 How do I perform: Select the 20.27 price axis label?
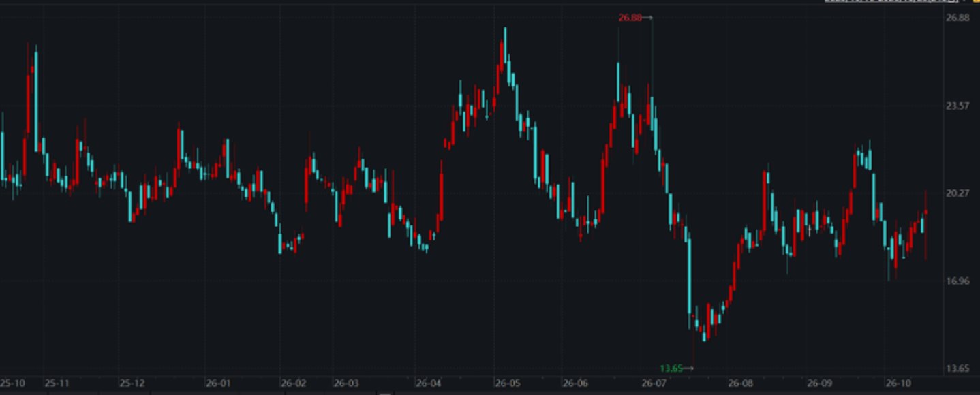[x=958, y=193]
